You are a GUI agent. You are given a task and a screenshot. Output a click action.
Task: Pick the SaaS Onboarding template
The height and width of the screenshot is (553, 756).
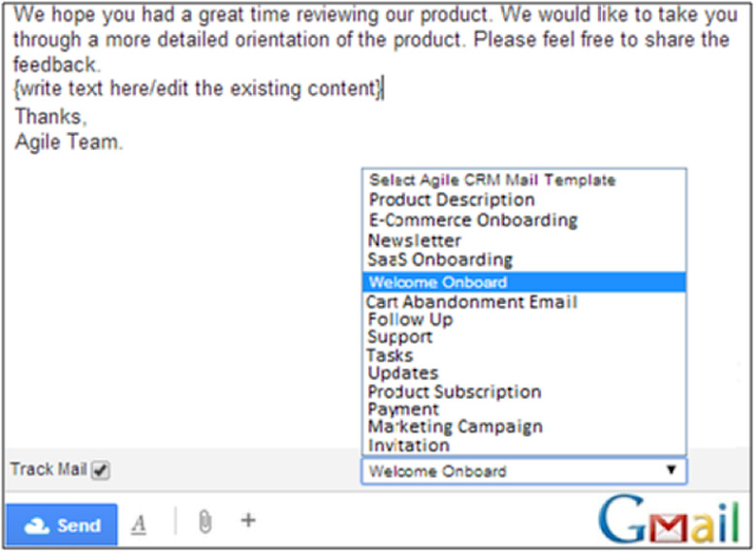tap(440, 260)
